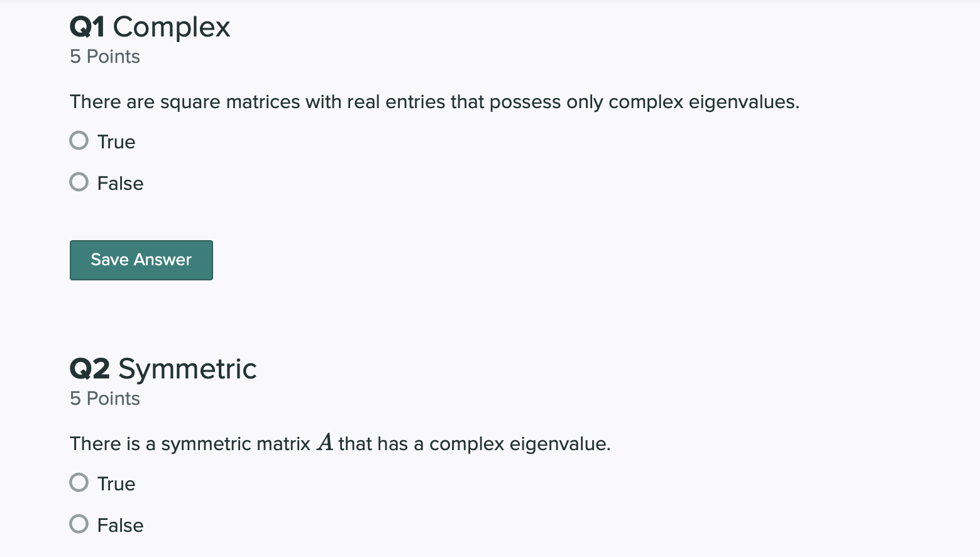This screenshot has height=557, width=980.
Task: Click the Save Answer button
Action: point(141,260)
